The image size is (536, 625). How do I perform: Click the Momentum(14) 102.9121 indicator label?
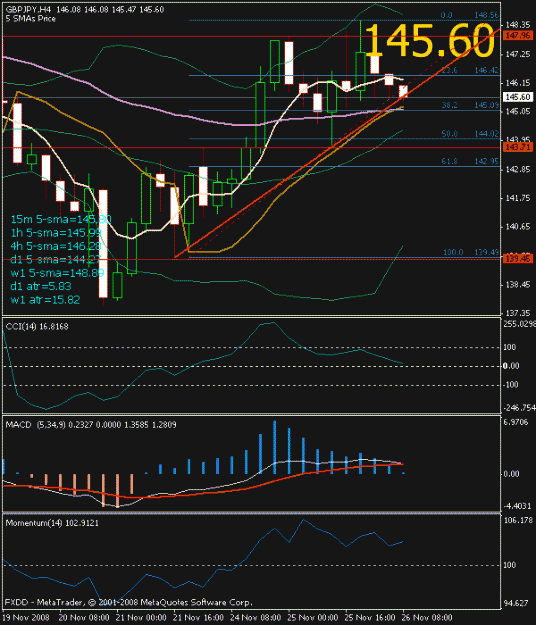(x=52, y=523)
